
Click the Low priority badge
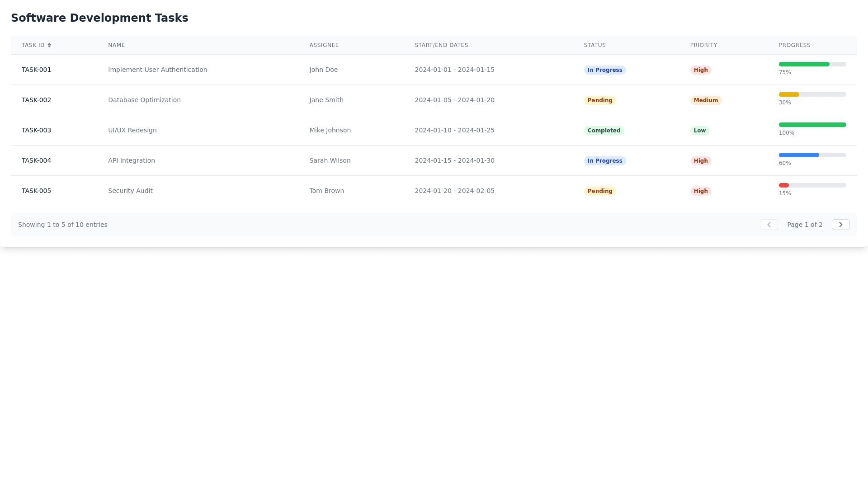coord(699,131)
